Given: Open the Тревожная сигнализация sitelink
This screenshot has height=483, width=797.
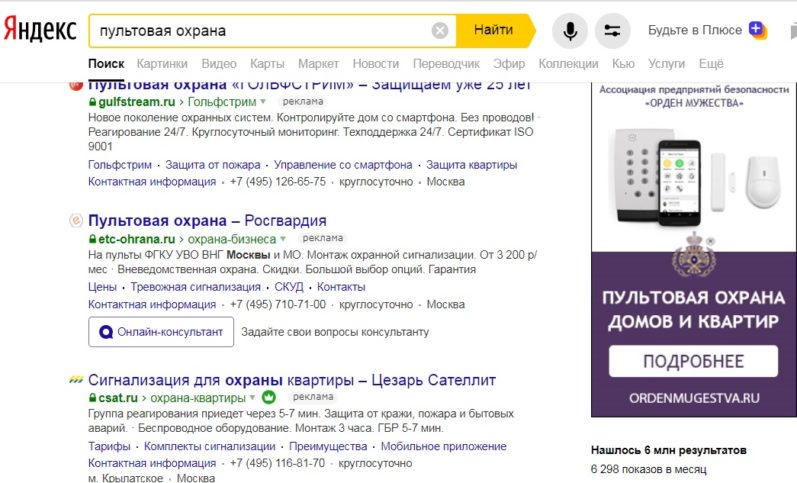Looking at the screenshot, I should click(195, 287).
